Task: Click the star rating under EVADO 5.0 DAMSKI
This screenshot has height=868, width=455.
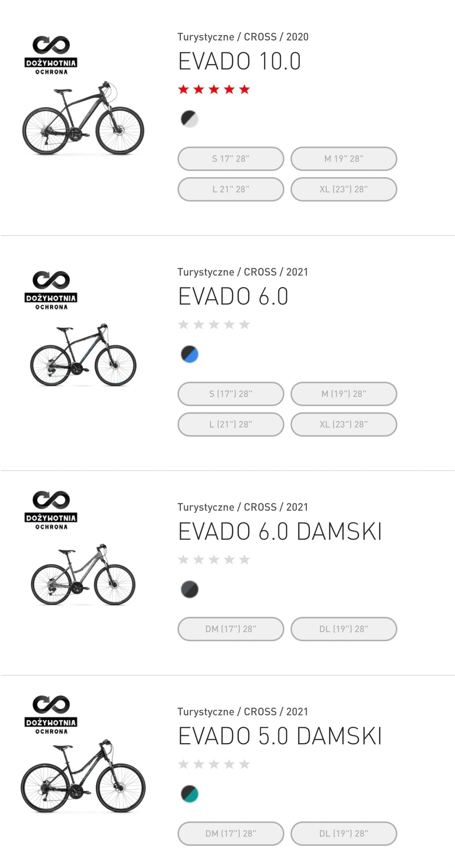Action: pyautogui.click(x=214, y=765)
